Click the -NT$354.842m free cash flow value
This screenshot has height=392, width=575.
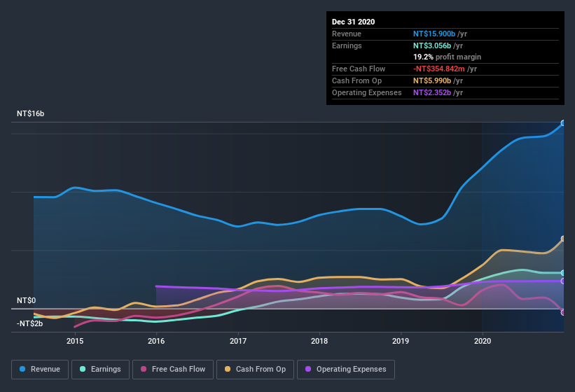pyautogui.click(x=438, y=69)
